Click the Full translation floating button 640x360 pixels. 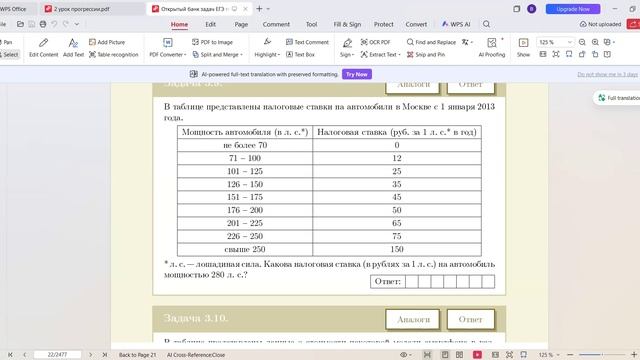click(618, 98)
